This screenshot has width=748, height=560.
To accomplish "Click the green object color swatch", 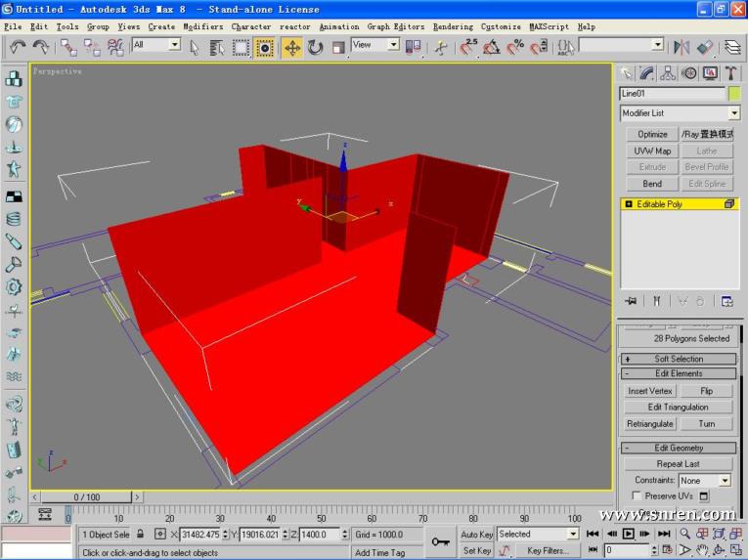I will 733,94.
